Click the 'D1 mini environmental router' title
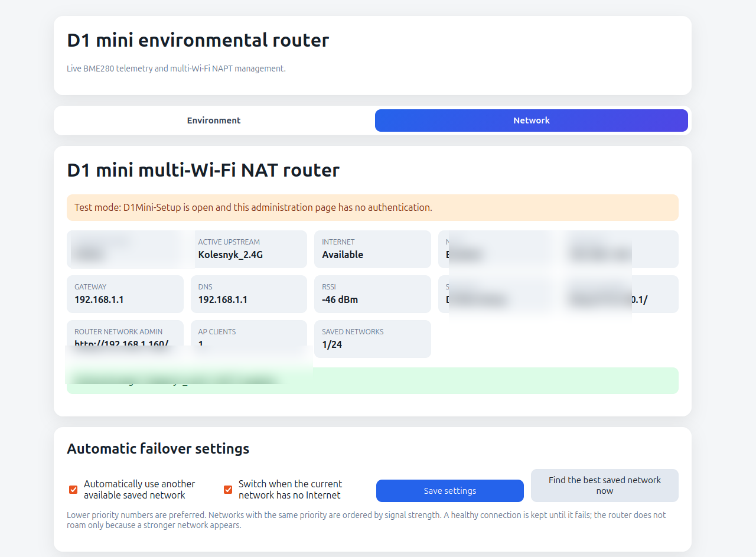 click(198, 41)
